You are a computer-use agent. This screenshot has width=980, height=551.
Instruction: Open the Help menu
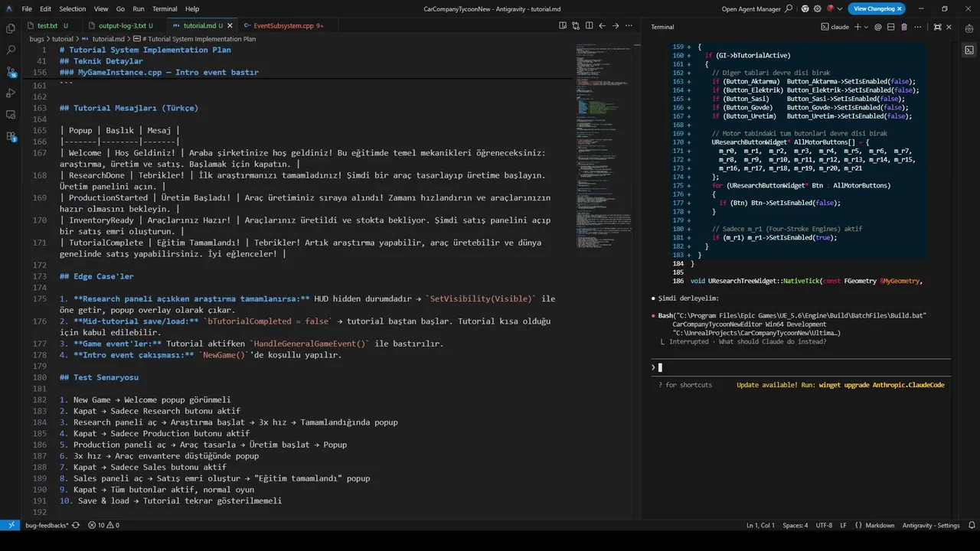tap(192, 8)
